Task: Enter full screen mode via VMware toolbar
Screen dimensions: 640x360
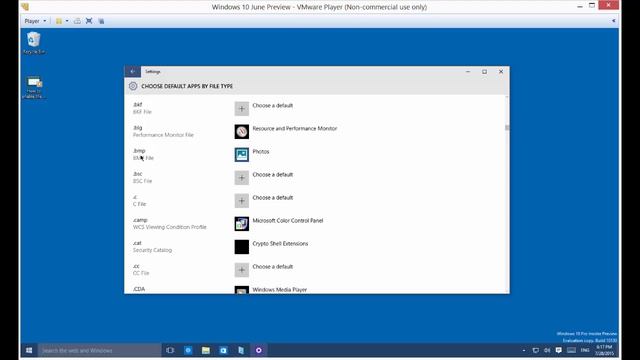Action: click(x=89, y=21)
